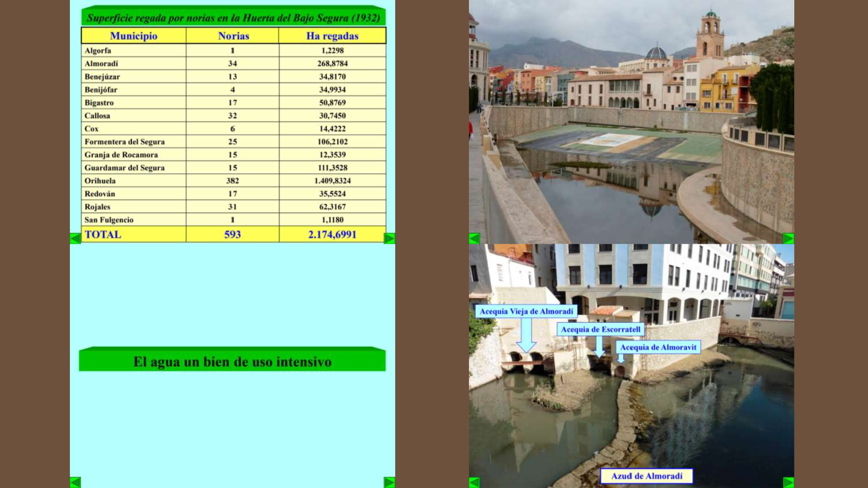Click Granja de Rocamora's hectares '12,3539'

coord(333,155)
